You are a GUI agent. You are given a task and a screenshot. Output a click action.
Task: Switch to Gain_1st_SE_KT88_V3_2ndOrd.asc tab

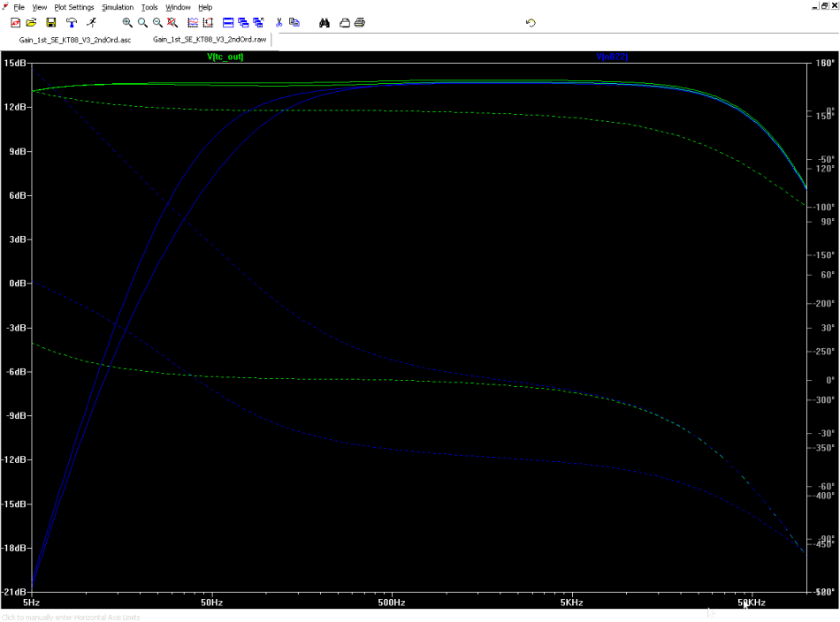point(75,40)
